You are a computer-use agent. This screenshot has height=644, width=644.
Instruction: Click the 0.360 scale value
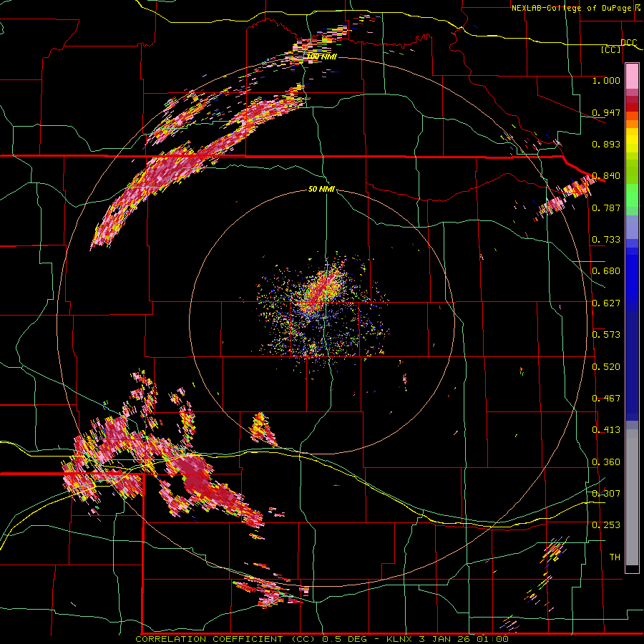(x=606, y=462)
